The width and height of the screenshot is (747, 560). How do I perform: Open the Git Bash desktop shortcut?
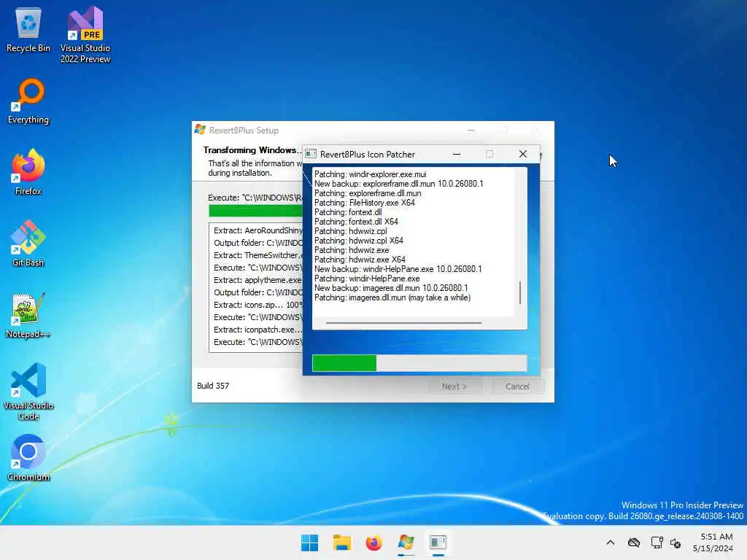click(28, 244)
